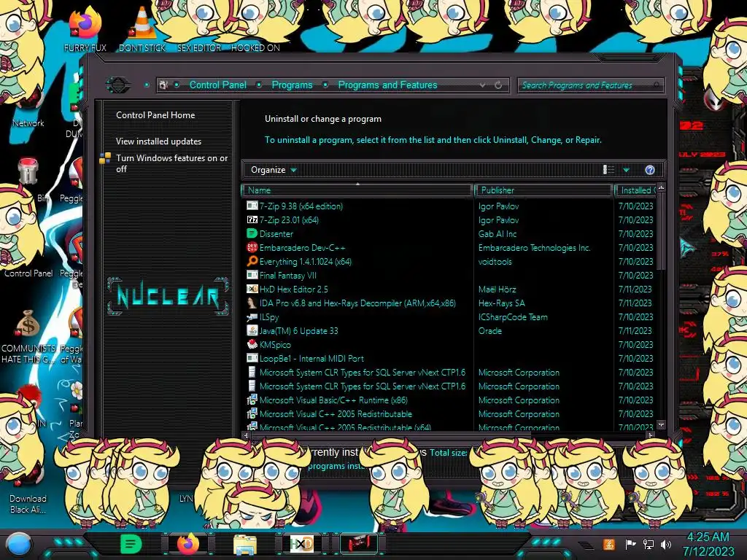Viewport: 747px width, 560px height.
Task: Click the Start orb on the taskbar
Action: pyautogui.click(x=19, y=544)
